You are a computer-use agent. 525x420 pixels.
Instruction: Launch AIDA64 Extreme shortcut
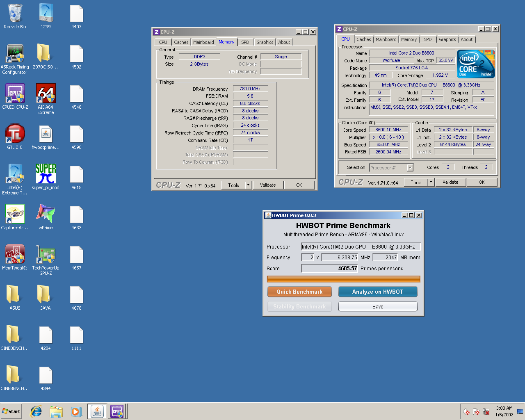[x=46, y=99]
